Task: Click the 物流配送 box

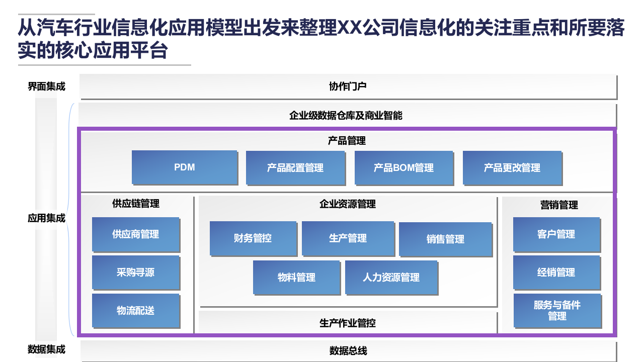Action: click(x=135, y=310)
